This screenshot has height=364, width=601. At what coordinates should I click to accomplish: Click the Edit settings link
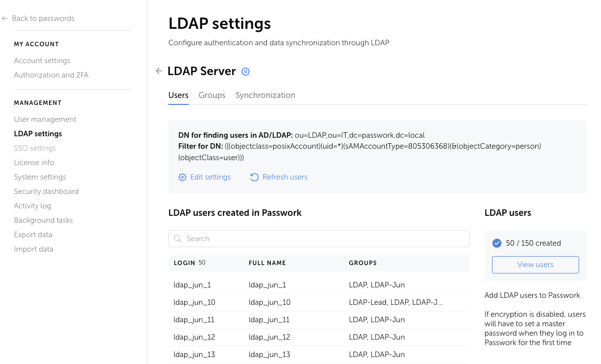click(210, 177)
